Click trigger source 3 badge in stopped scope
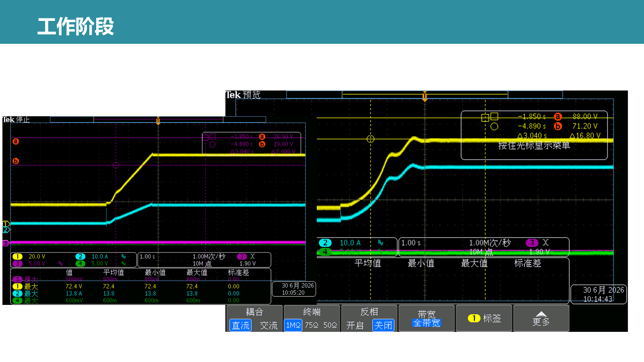This screenshot has width=644, height=362. pos(242,257)
